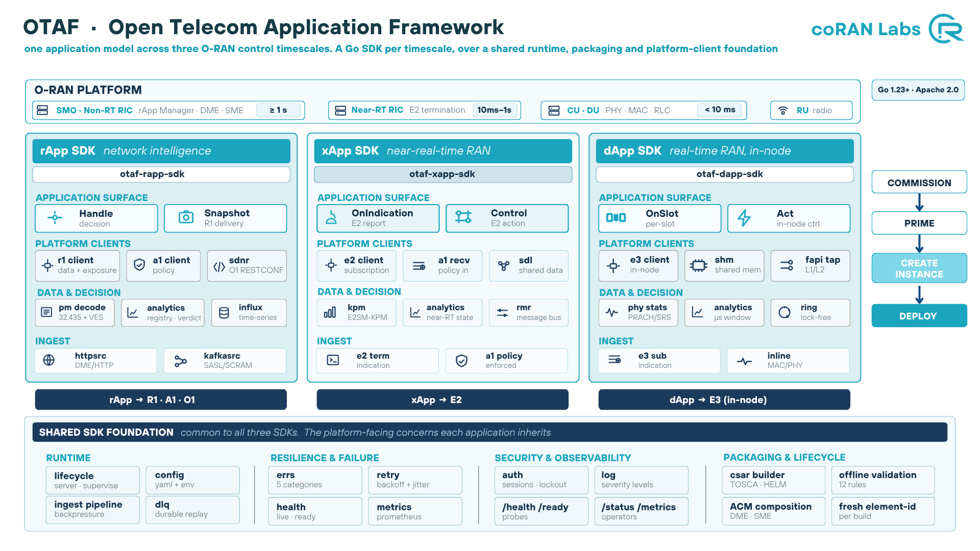Click the Go 1.23+ Apache 2.0 badge
The image size is (980, 551).
pos(918,90)
